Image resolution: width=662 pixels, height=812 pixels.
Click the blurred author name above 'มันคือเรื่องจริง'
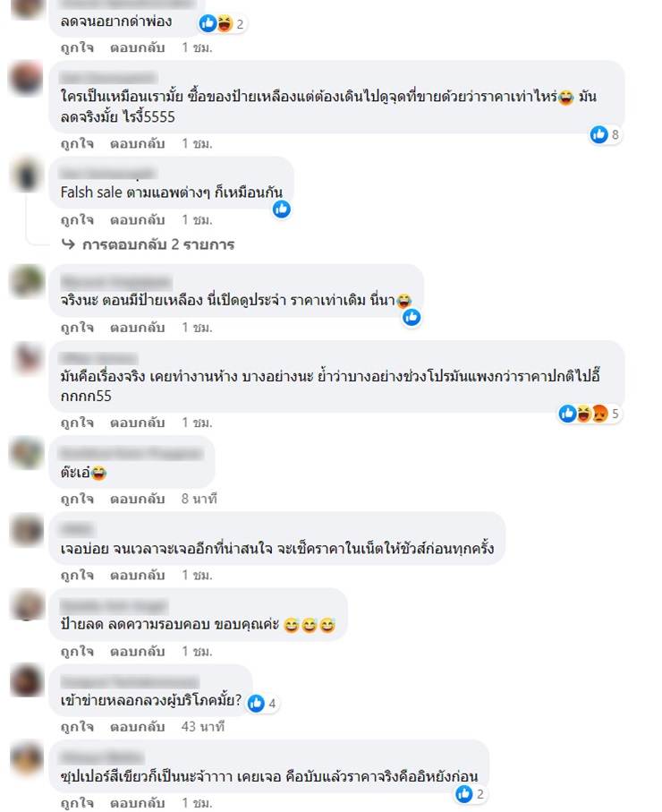(x=98, y=358)
